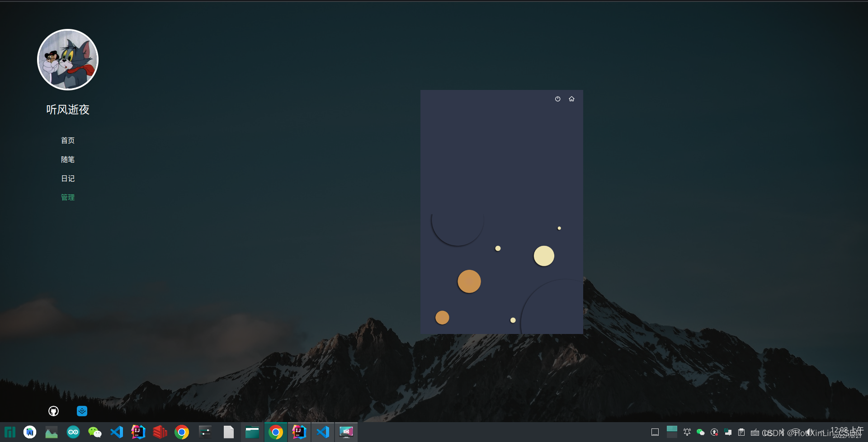Open the Manjaro application menu

point(10,432)
